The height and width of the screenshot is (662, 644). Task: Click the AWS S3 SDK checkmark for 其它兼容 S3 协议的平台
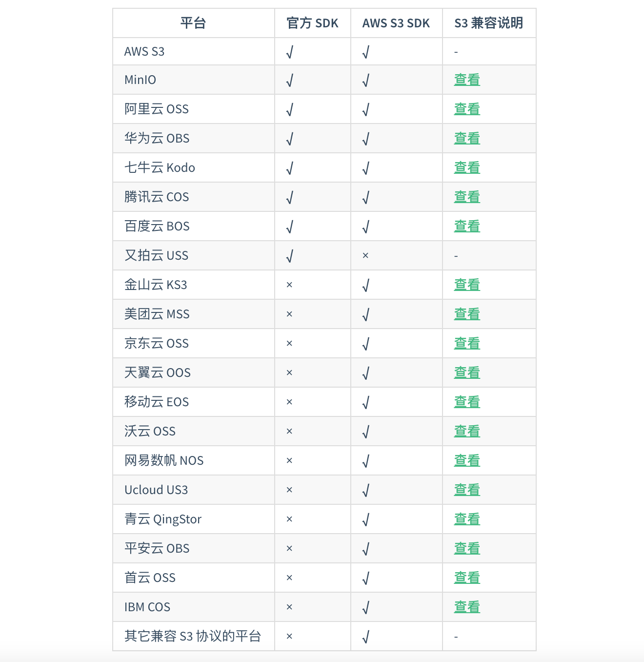366,637
